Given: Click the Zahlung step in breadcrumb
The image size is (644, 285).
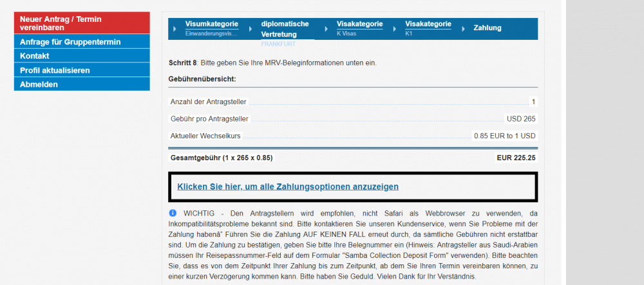Looking at the screenshot, I should point(487,28).
